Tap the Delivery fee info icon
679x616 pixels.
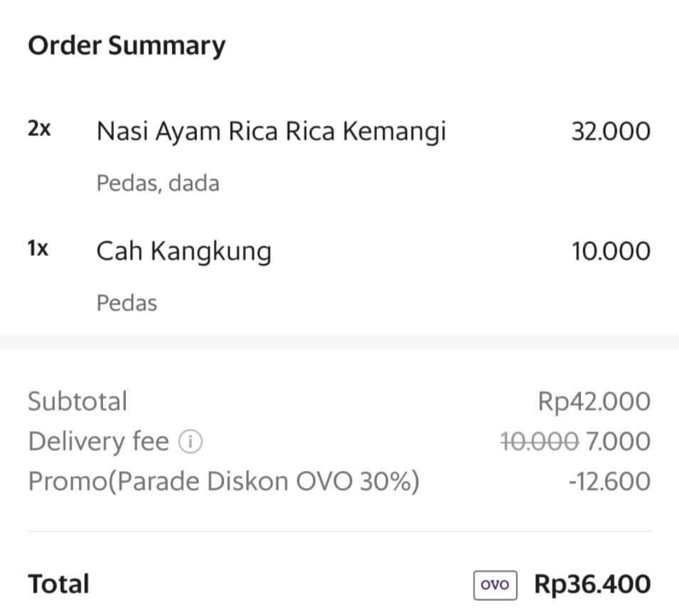190,442
